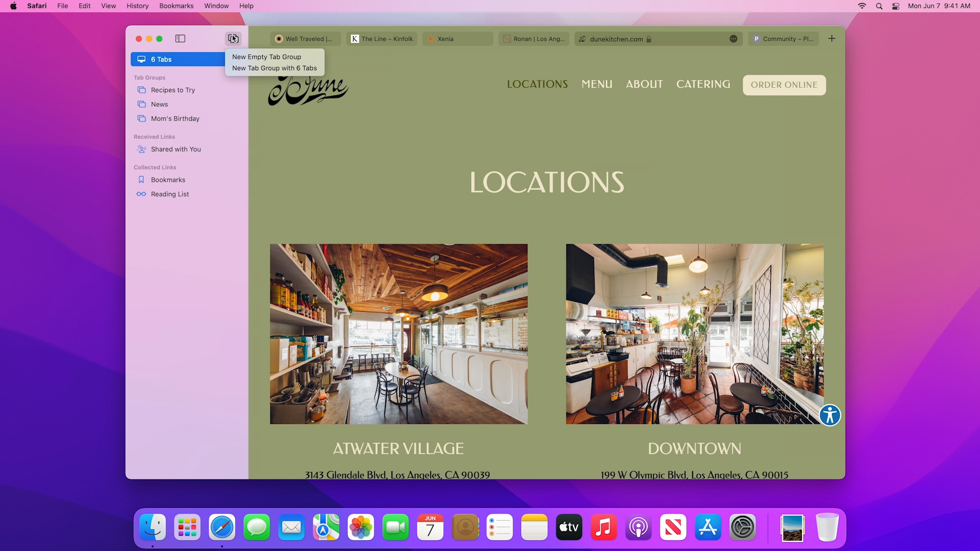
Task: Select the Recipes to Try tab group
Action: [x=173, y=90]
